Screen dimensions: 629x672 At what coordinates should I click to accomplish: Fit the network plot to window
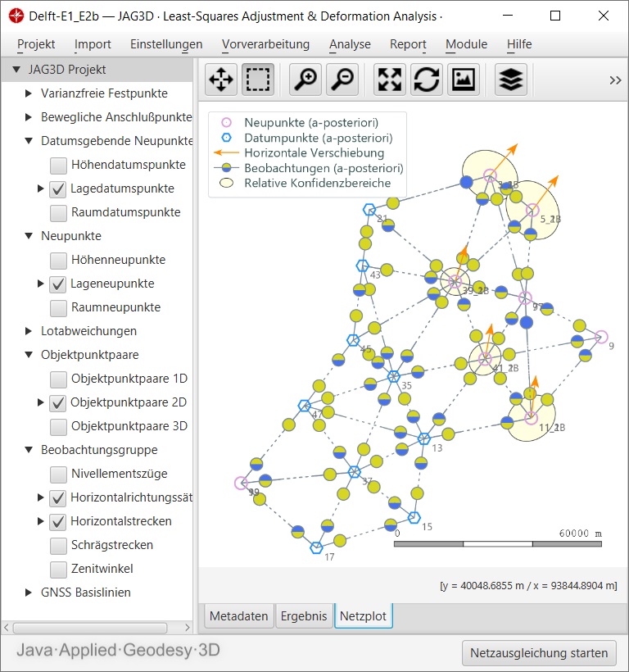(390, 79)
